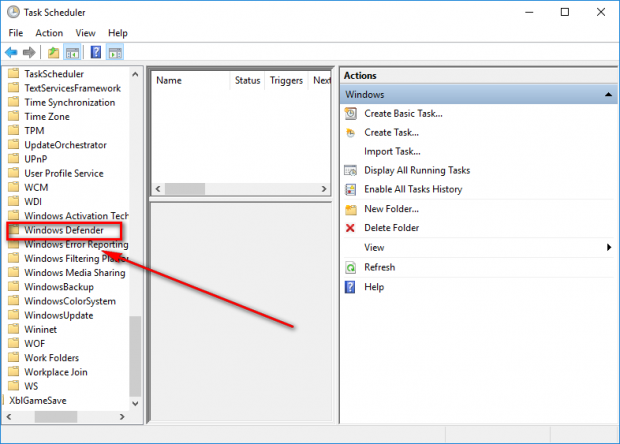Image resolution: width=620 pixels, height=444 pixels.
Task: Click the red X Delete Folder icon
Action: click(350, 228)
